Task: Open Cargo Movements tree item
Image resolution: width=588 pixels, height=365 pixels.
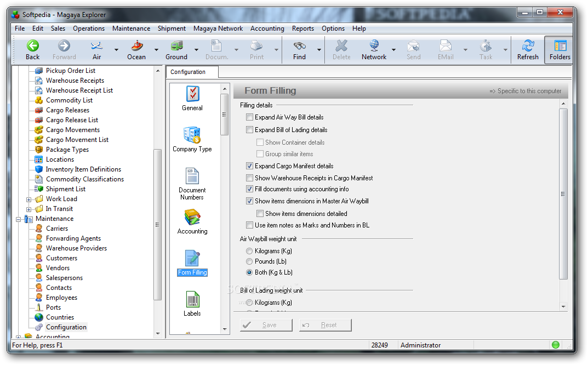Action: pyautogui.click(x=73, y=130)
